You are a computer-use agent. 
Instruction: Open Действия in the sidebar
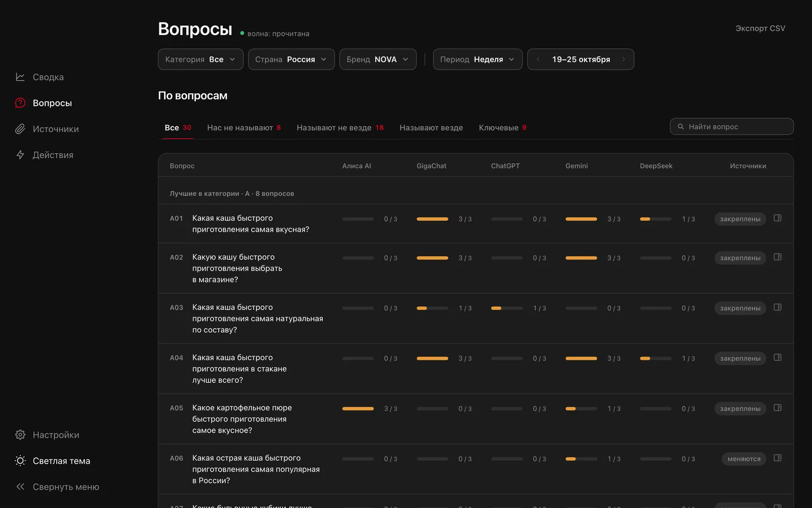pyautogui.click(x=44, y=155)
